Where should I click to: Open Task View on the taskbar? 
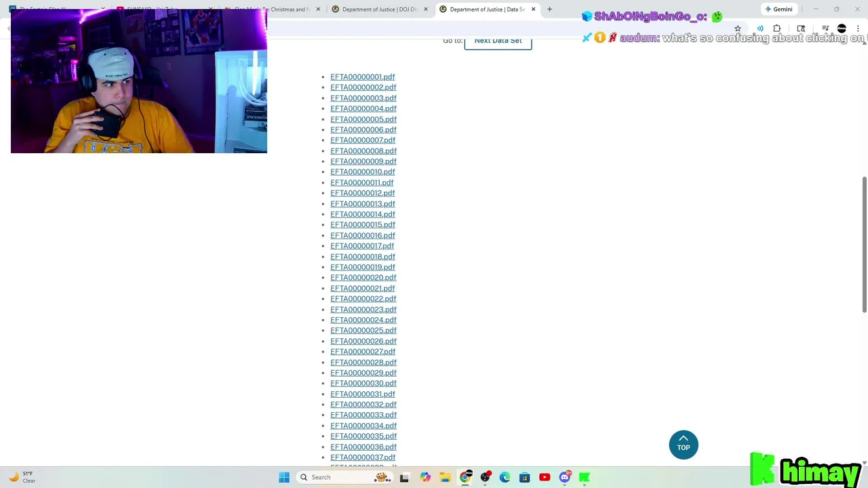point(404,477)
